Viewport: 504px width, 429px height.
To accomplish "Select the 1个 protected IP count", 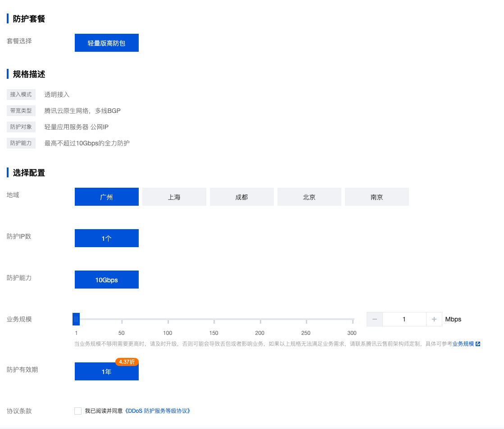I will [107, 238].
